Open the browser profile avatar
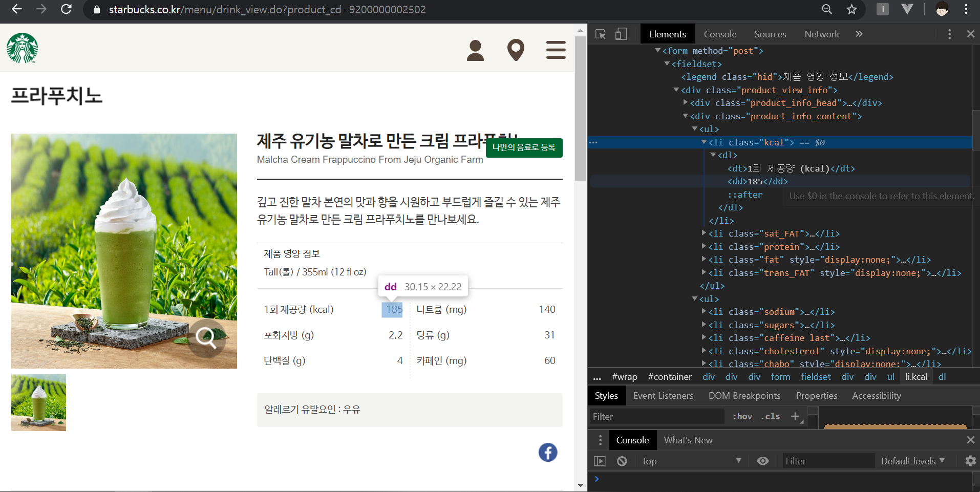980x492 pixels. pos(942,9)
